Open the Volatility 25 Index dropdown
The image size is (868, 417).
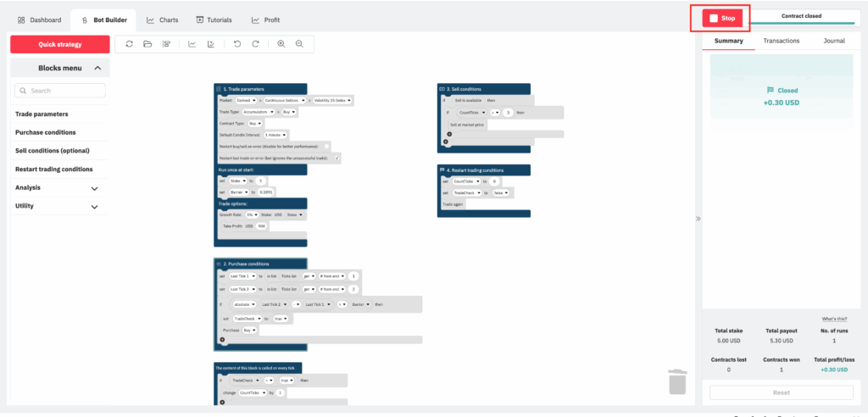pyautogui.click(x=332, y=100)
